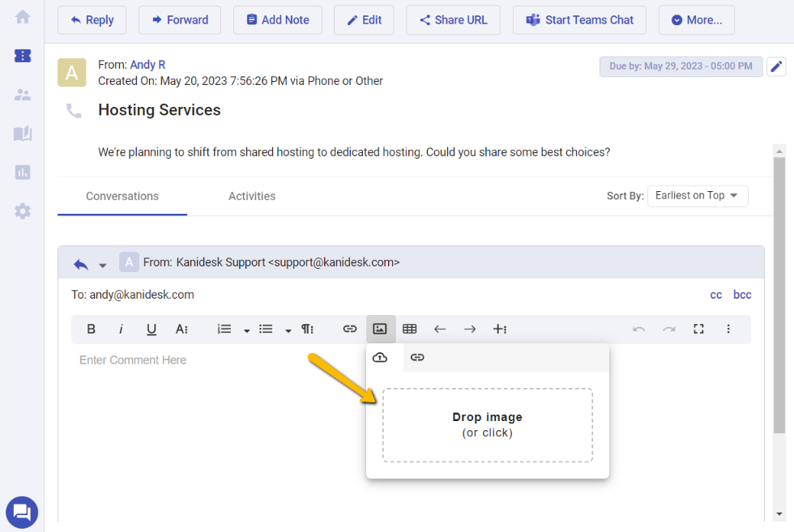Click the scrollbar down arrow

click(x=779, y=514)
